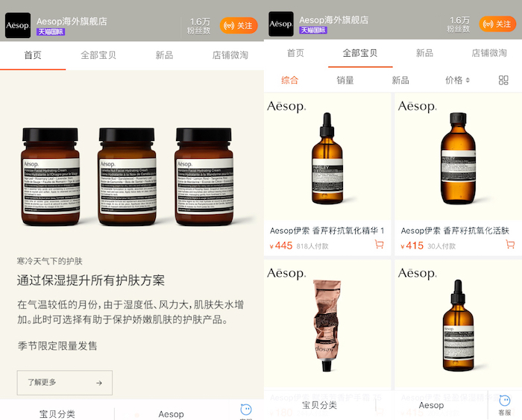The height and width of the screenshot is (420, 522).
Task: Open the ¥415 toner bottle product image
Action: click(458, 157)
